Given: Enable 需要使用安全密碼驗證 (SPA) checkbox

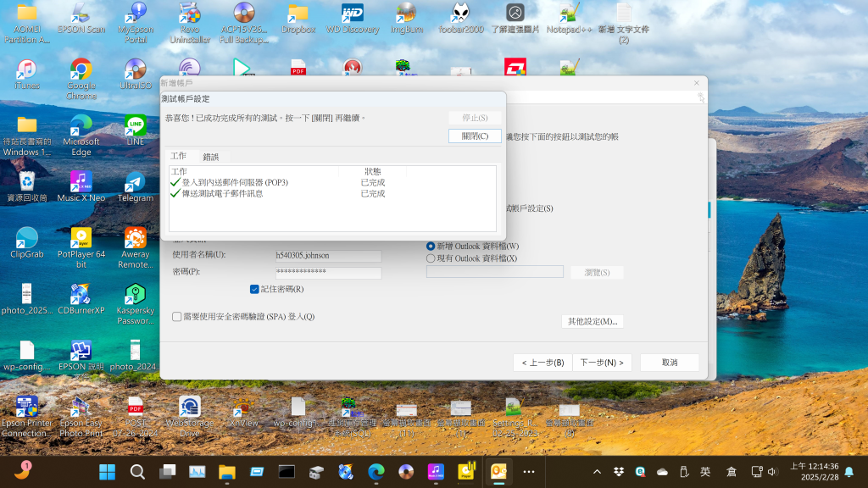Looking at the screenshot, I should [x=177, y=317].
